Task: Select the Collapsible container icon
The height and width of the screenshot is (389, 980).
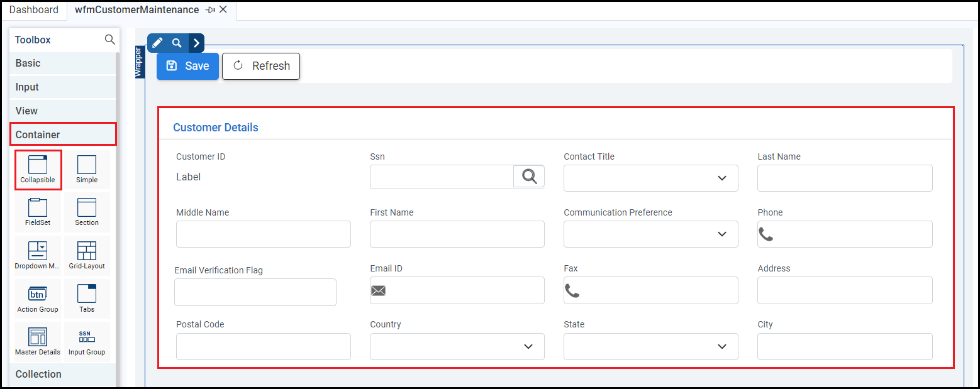Action: pyautogui.click(x=38, y=165)
